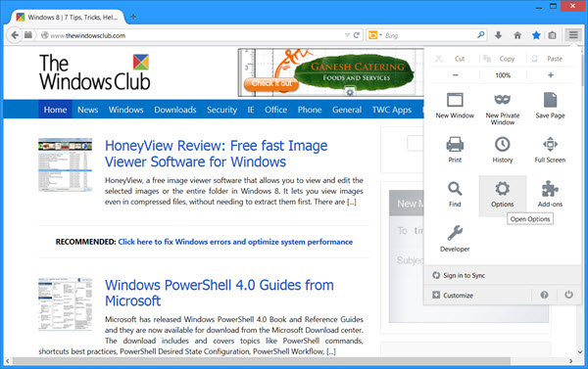Click the Downloads arrow toolbar icon
The width and height of the screenshot is (588, 369).
coord(498,35)
